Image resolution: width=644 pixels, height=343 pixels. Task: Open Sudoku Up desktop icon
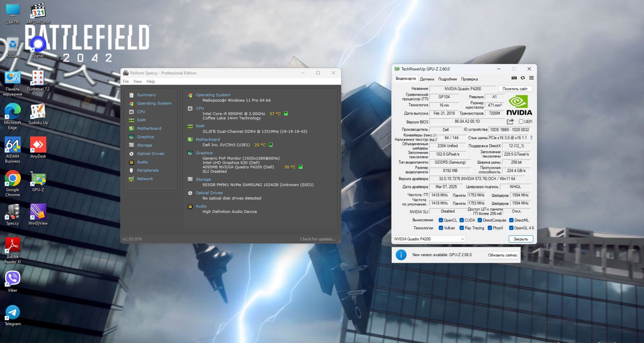point(38,114)
